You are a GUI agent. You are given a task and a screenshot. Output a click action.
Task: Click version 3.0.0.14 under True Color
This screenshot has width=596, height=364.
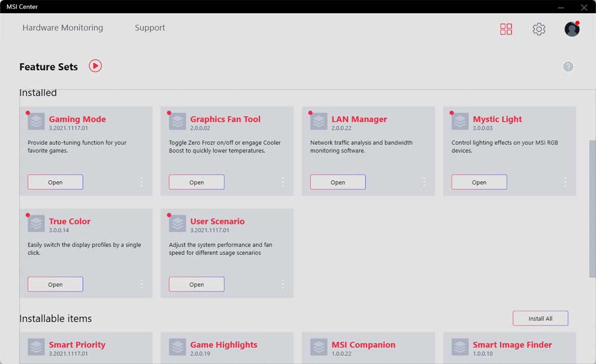(x=59, y=230)
